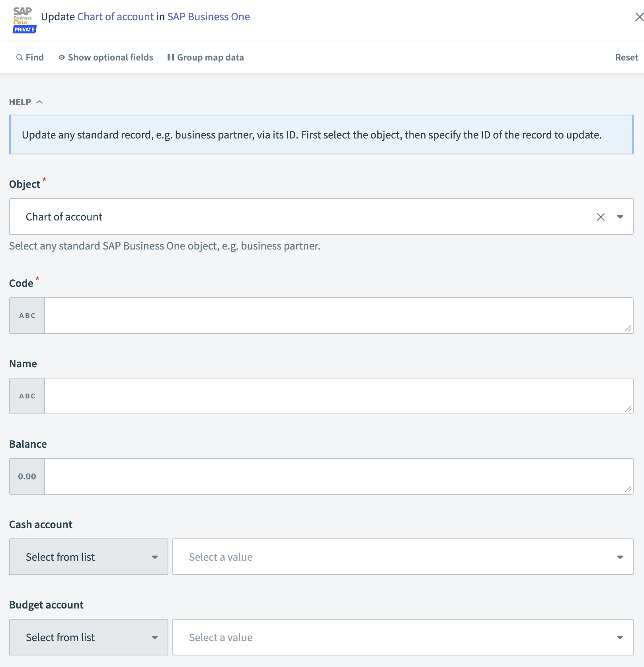This screenshot has height=667, width=644.
Task: Click the 0.00 numeric icon beside Balance
Action: pos(26,476)
